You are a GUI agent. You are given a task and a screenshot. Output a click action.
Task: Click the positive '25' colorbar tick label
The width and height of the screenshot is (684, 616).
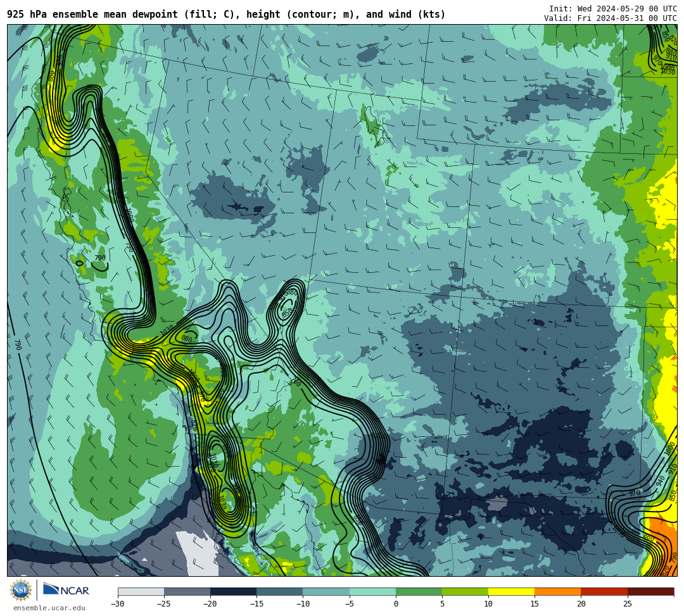(x=628, y=604)
